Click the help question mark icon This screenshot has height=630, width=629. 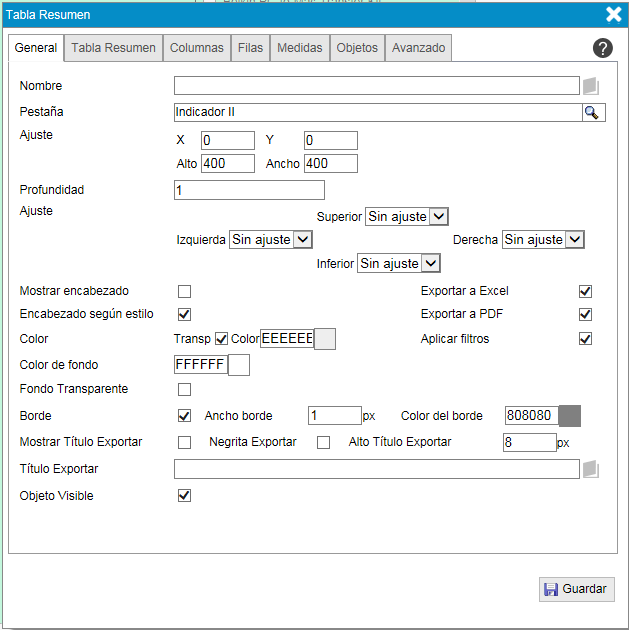click(x=602, y=48)
